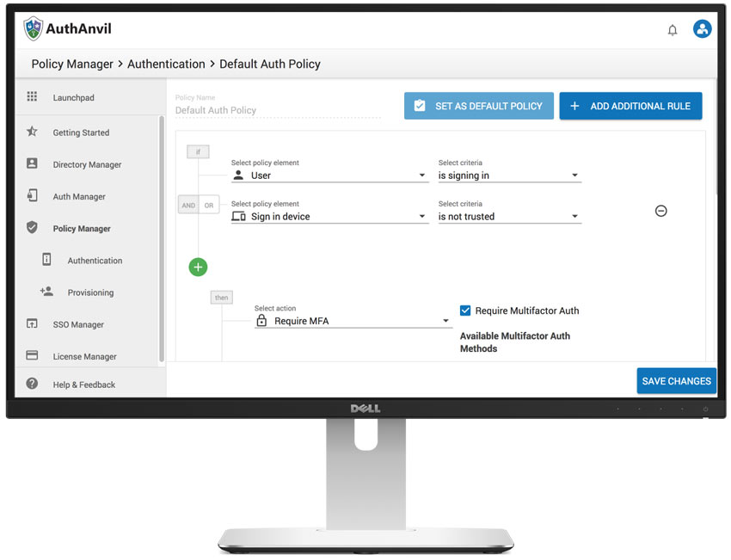Open the Require MFA action dropdown
This screenshot has width=731, height=560.
353,321
